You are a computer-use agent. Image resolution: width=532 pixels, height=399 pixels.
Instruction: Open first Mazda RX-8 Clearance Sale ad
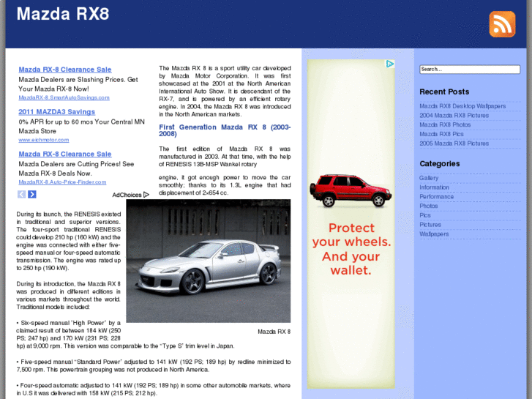(65, 70)
